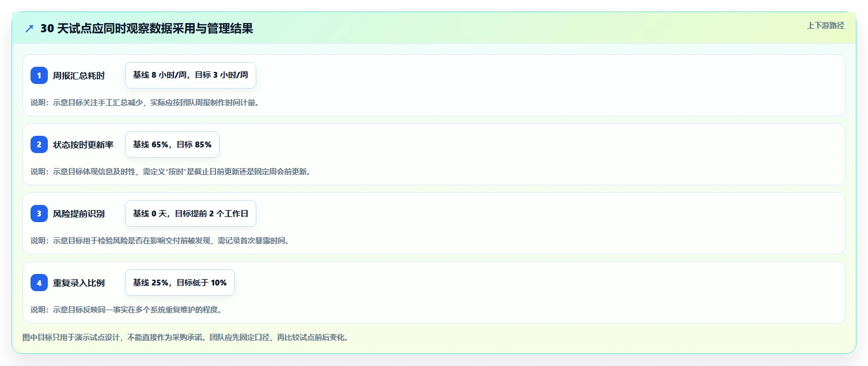Click the number 4 badge for 重复录入比例

click(x=39, y=283)
